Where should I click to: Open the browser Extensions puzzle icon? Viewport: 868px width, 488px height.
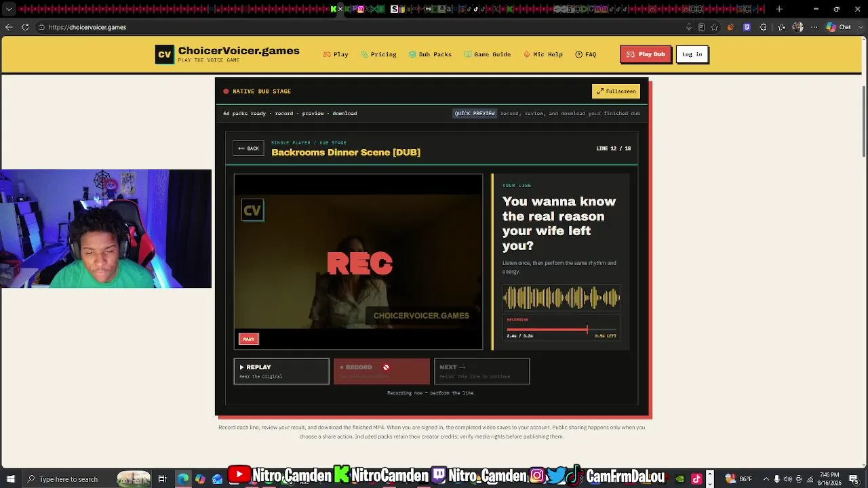pyautogui.click(x=764, y=27)
